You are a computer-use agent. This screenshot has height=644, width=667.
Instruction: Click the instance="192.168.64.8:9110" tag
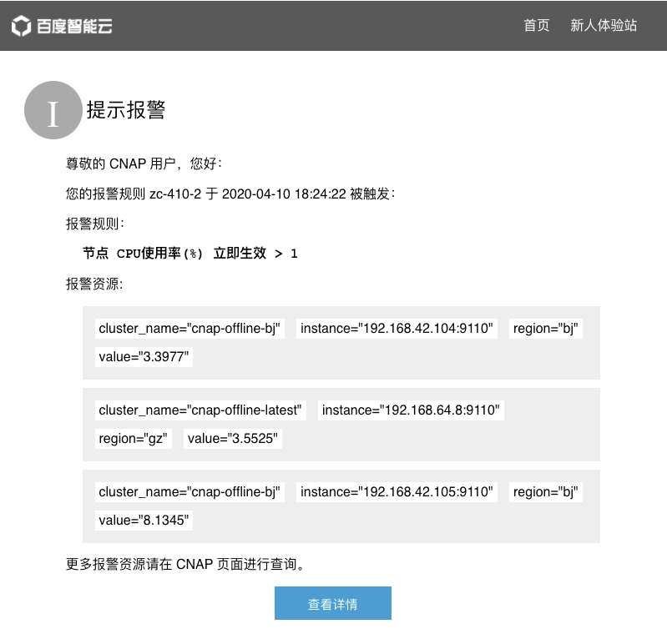point(411,410)
